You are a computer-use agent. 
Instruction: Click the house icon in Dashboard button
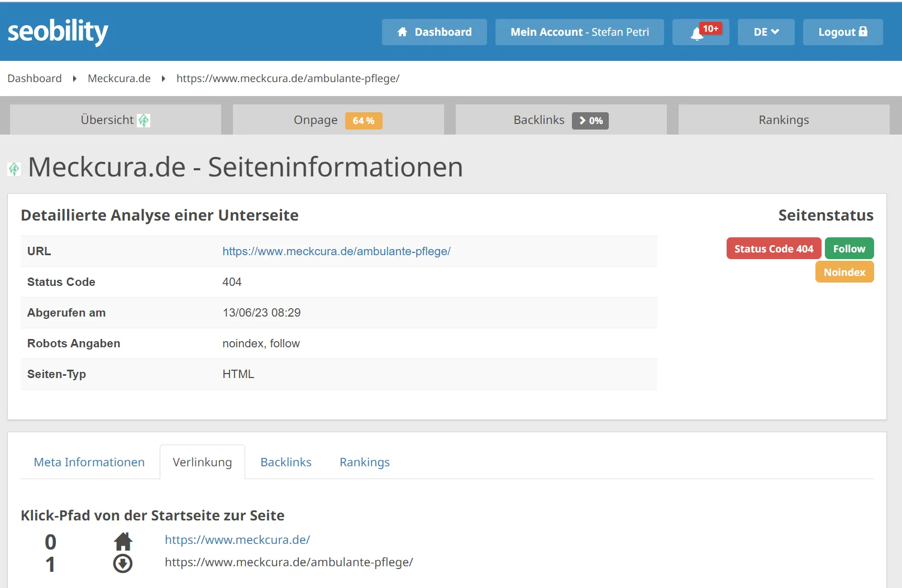402,32
